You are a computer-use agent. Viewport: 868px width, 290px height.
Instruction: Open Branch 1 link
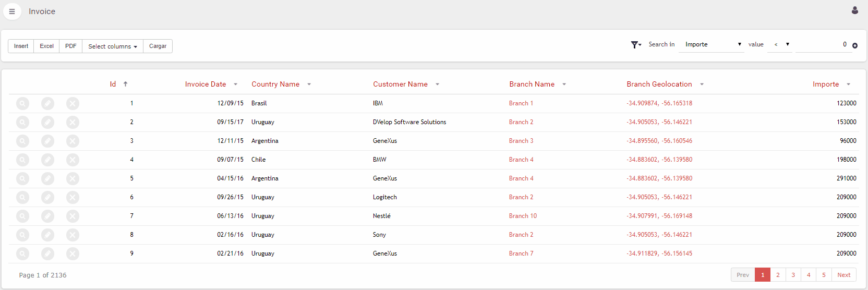[x=521, y=103]
